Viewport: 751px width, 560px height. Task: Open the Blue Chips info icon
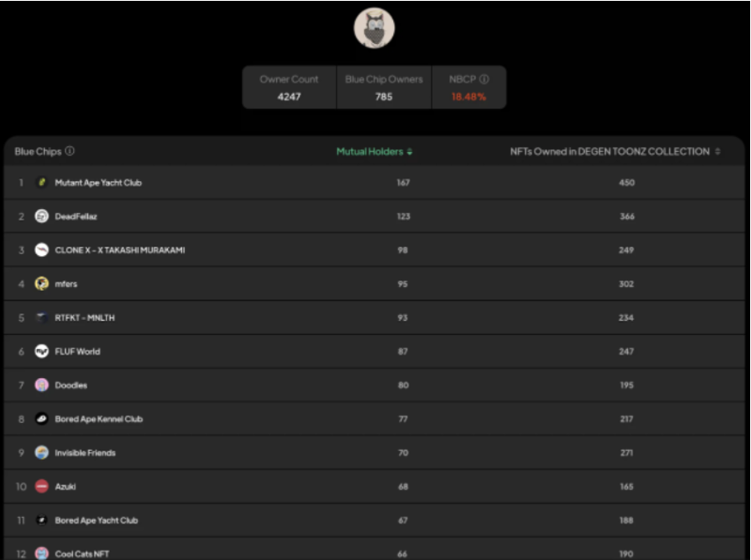pyautogui.click(x=69, y=151)
